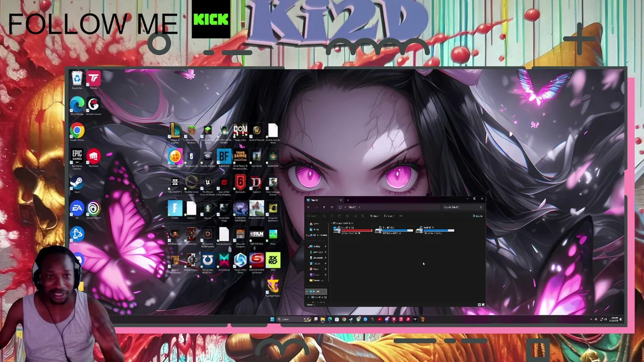Expand the chevron after This PC in address bar

(x=359, y=207)
